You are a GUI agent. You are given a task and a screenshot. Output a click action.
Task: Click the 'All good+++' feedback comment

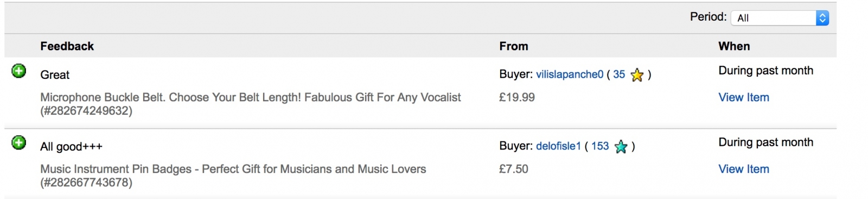pyautogui.click(x=71, y=147)
